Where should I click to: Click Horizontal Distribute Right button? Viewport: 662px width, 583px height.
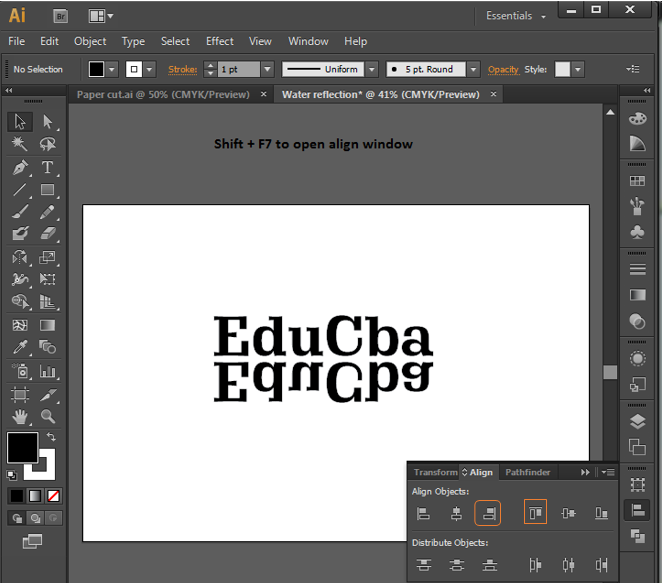601,565
